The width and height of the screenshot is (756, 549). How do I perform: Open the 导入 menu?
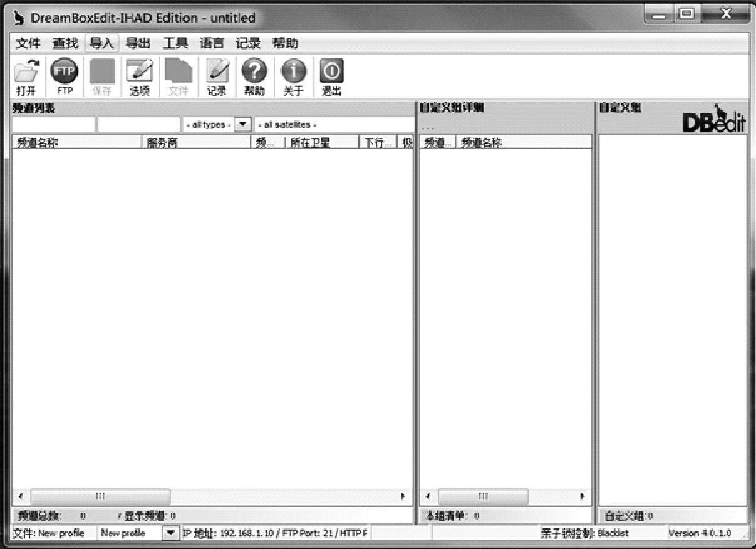[x=101, y=43]
